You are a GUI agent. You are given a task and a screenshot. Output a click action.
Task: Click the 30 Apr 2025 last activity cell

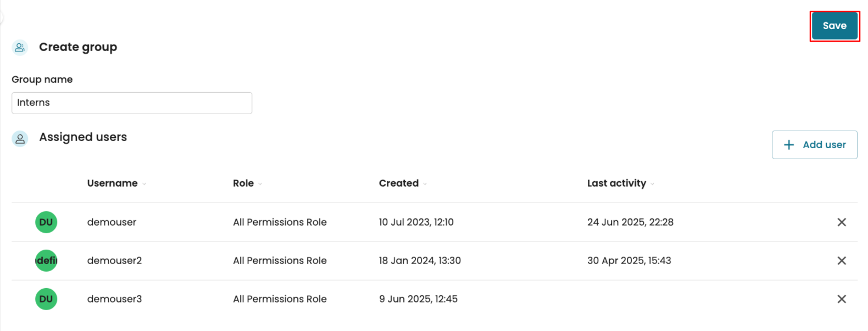pos(629,261)
